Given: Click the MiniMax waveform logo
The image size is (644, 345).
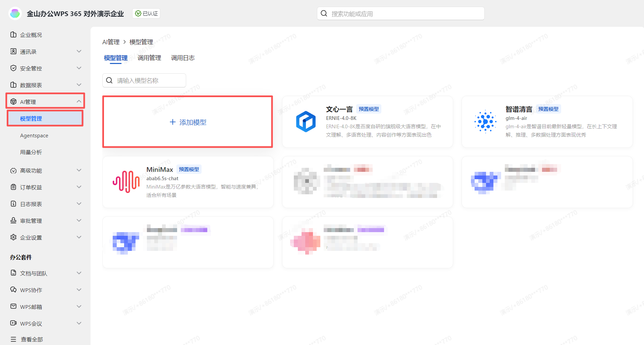Looking at the screenshot, I should pyautogui.click(x=126, y=182).
